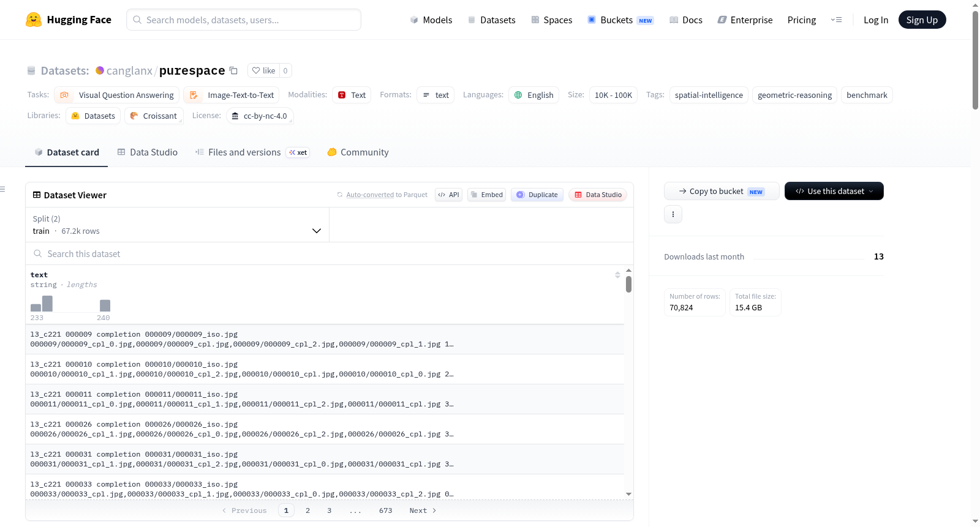Click the canglanx user avatar
980x527 pixels.
click(x=100, y=70)
